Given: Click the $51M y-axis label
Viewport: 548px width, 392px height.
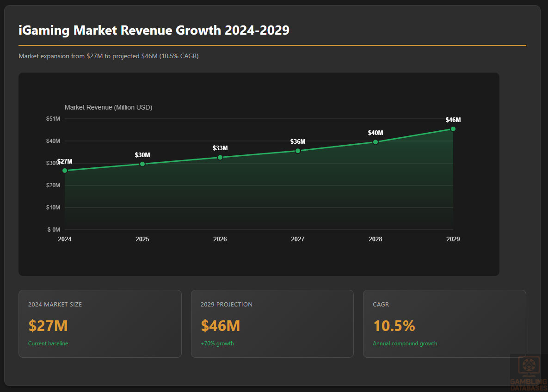Looking at the screenshot, I should click(x=53, y=119).
